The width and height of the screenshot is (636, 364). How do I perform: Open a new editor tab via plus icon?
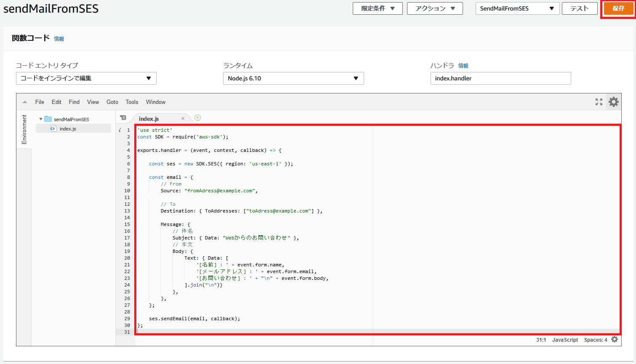point(197,118)
